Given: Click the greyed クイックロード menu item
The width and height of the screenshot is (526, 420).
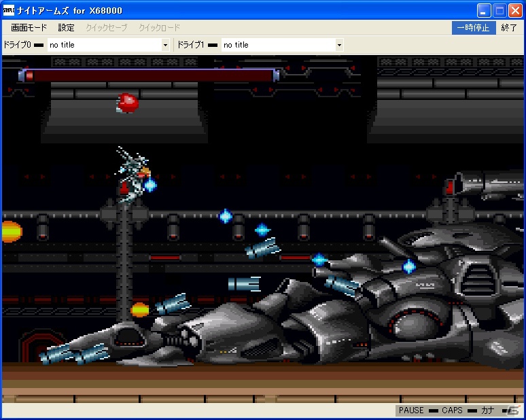Looking at the screenshot, I should coord(159,27).
